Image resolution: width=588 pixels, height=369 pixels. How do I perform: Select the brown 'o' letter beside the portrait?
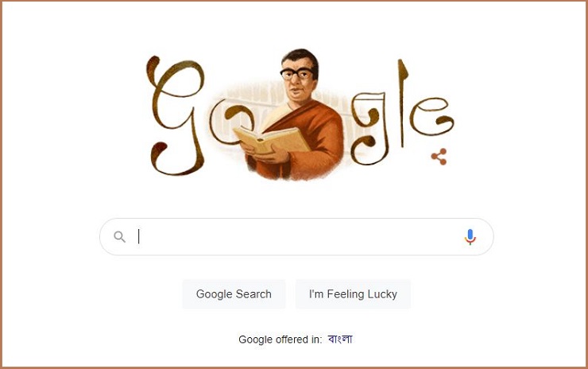[230, 121]
